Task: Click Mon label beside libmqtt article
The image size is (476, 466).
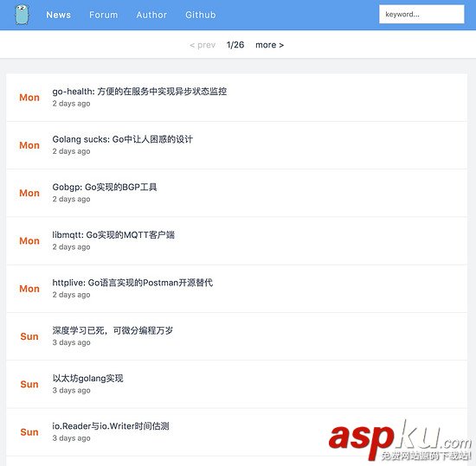Action: click(x=29, y=240)
